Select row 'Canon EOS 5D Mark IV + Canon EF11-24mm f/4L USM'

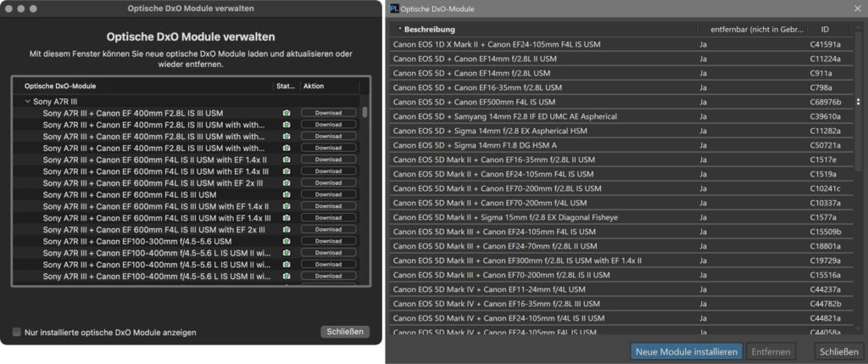[x=622, y=289]
